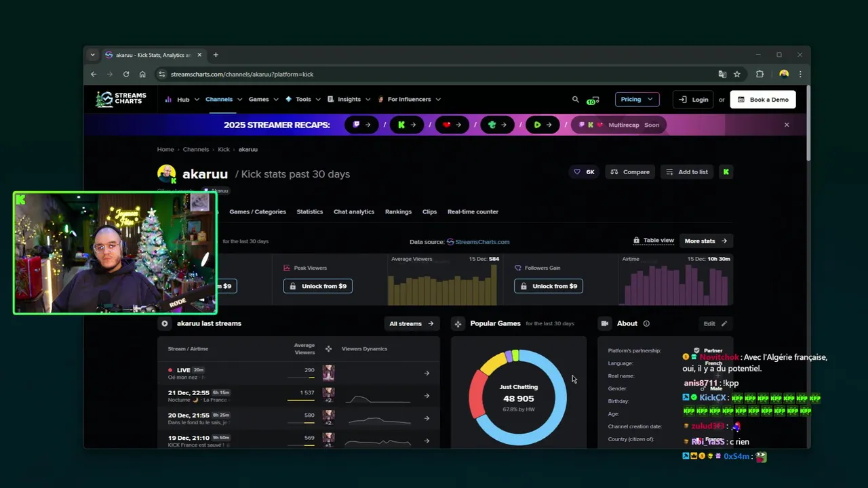Click the More stats button

pyautogui.click(x=706, y=241)
